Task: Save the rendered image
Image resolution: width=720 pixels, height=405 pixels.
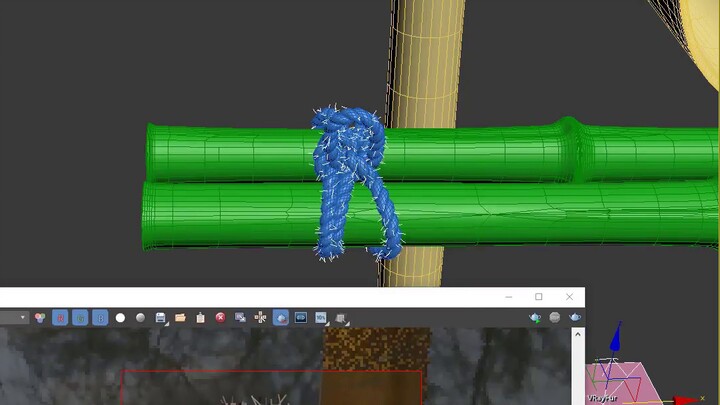Action: tap(160, 318)
